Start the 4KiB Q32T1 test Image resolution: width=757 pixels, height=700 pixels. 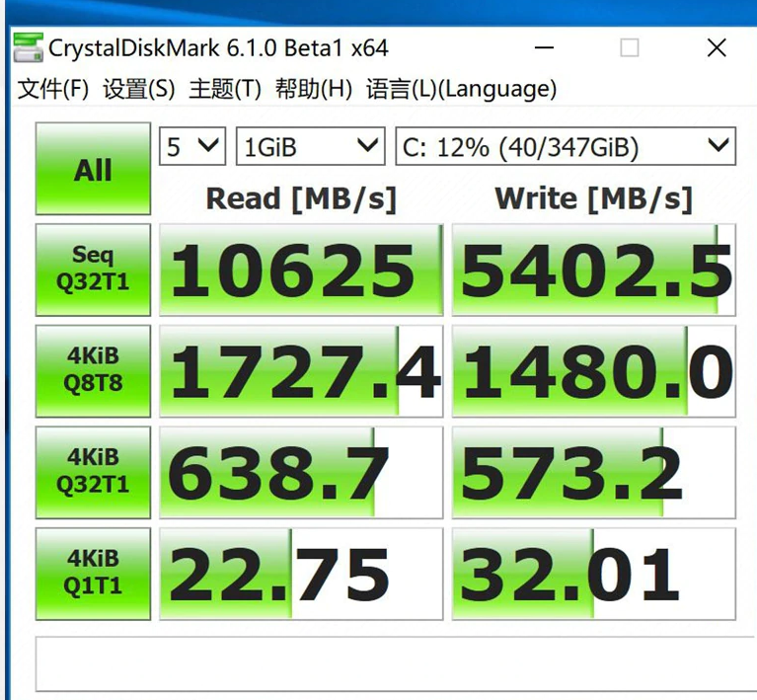coord(93,473)
